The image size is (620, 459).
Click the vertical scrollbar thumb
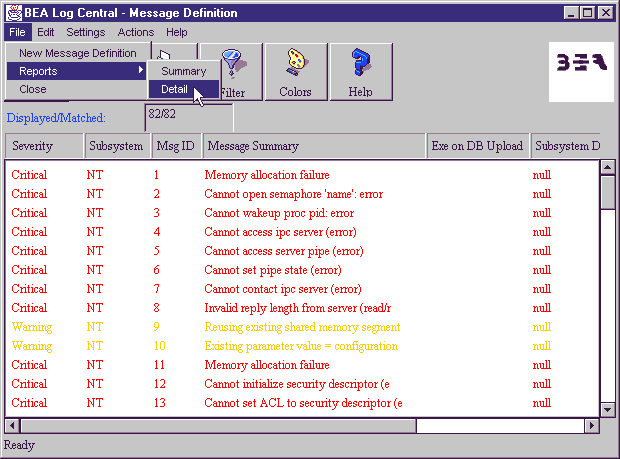pos(607,193)
